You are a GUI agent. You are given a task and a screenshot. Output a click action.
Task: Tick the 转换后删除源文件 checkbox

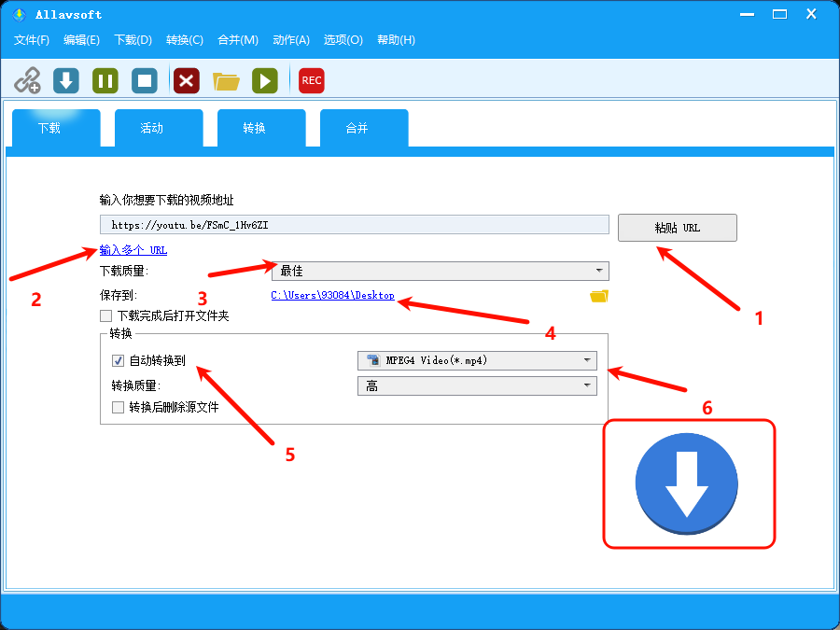pyautogui.click(x=119, y=407)
